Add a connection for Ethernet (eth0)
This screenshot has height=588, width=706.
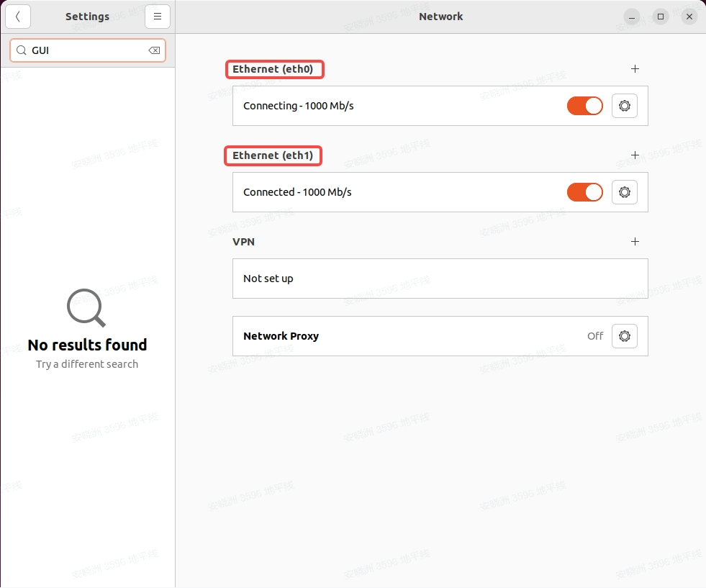[x=635, y=69]
